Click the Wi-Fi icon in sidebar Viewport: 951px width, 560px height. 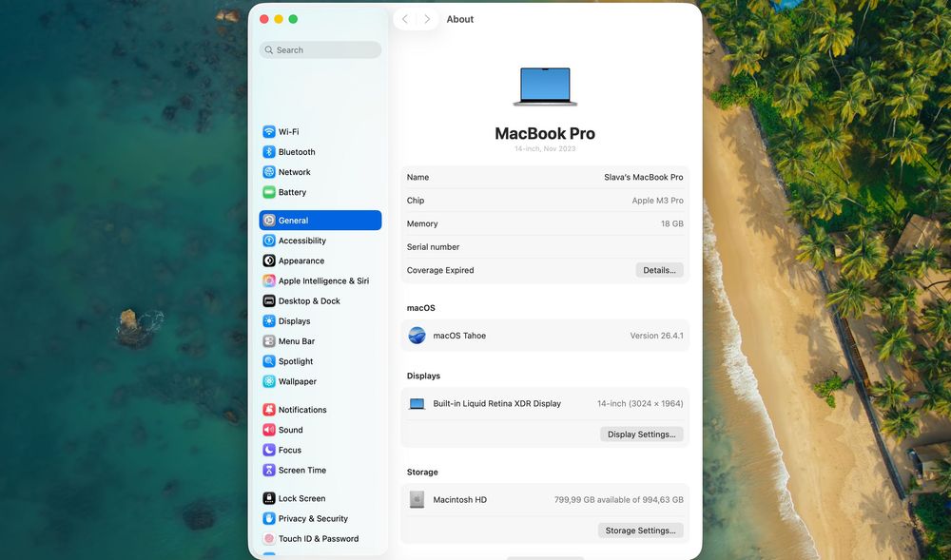[269, 131]
